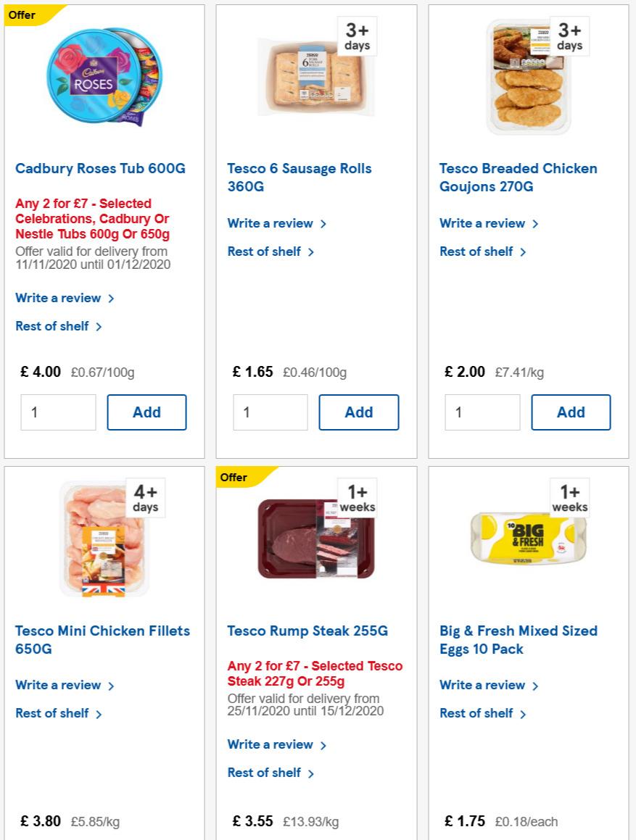
Task: View rest of shelf for Tesco Rump Steak
Action: pos(265,773)
